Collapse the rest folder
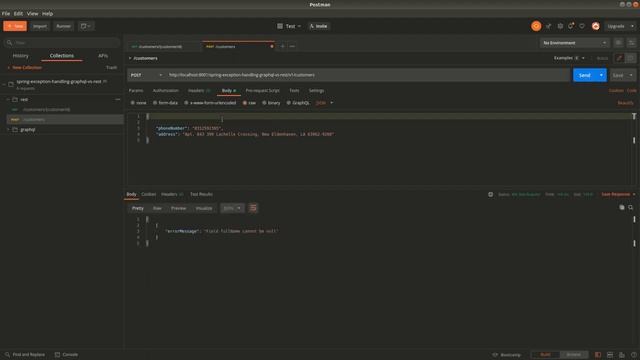The height and width of the screenshot is (360, 640). click(8, 100)
